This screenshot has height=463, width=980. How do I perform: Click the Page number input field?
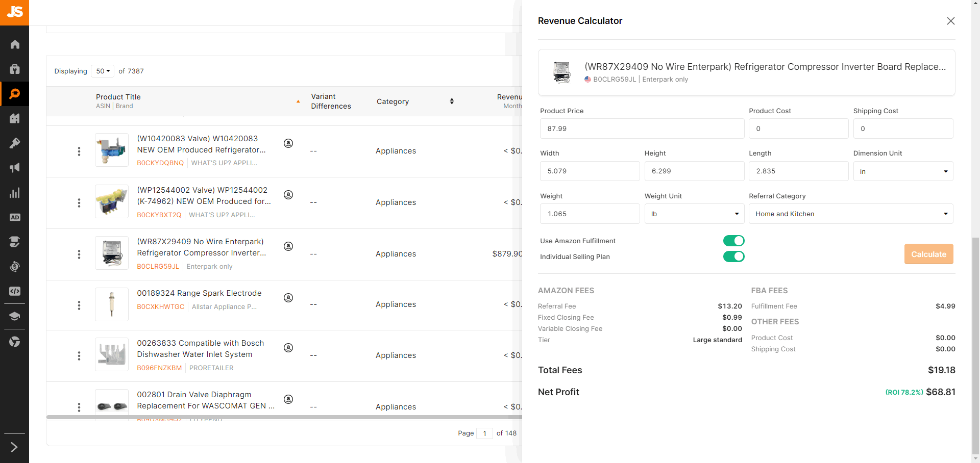[x=484, y=433]
